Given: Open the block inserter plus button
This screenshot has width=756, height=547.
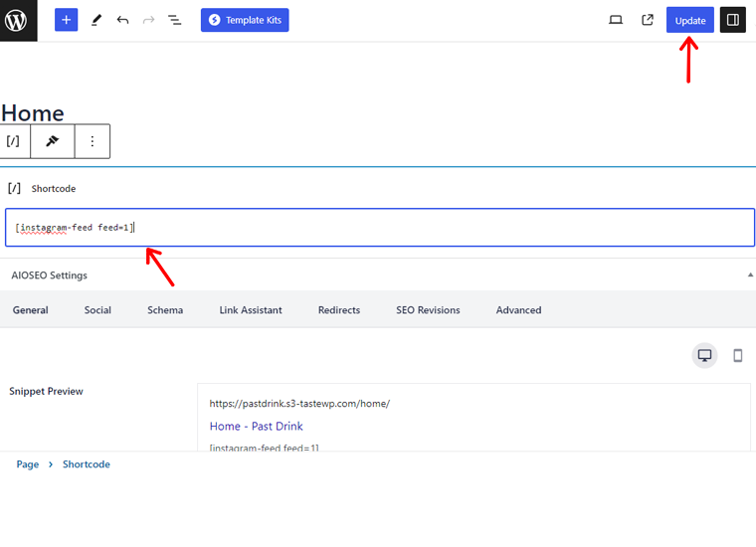Looking at the screenshot, I should (x=66, y=20).
